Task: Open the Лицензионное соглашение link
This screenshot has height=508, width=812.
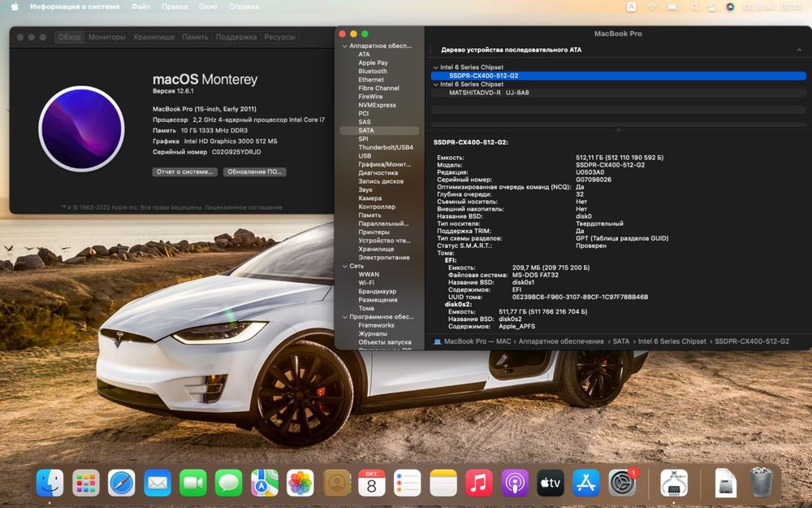Action: pyautogui.click(x=244, y=207)
